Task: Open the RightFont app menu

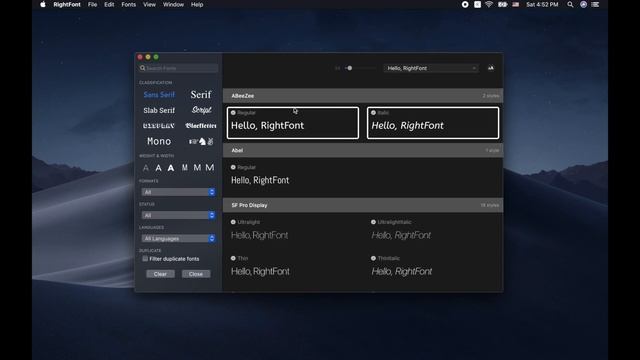Action: tap(67, 4)
